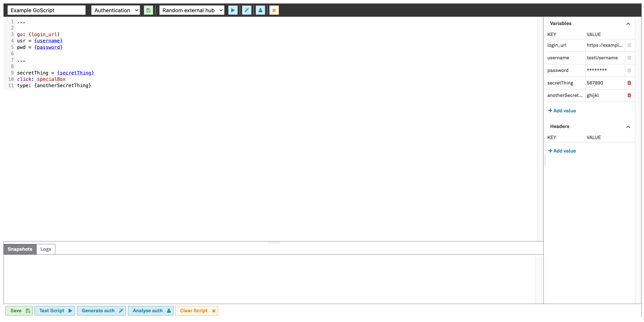Delete the password variable with its trash icon
This screenshot has width=644, height=322.
[629, 70]
